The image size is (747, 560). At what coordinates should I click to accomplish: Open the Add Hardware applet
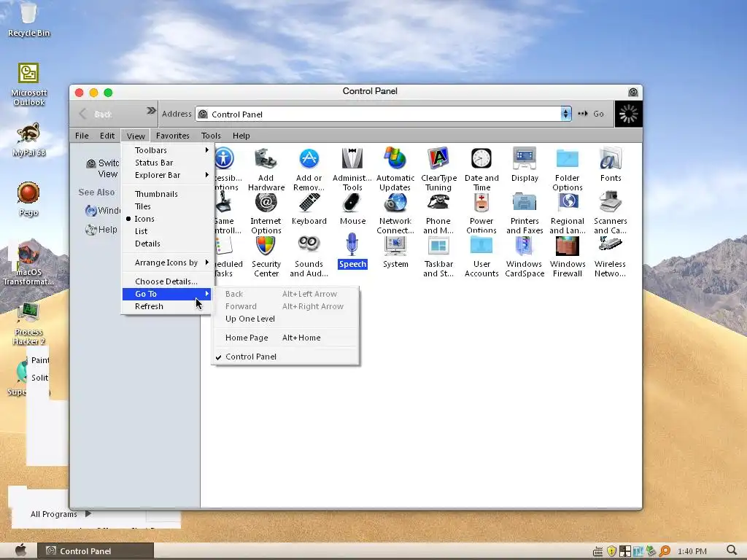point(266,168)
